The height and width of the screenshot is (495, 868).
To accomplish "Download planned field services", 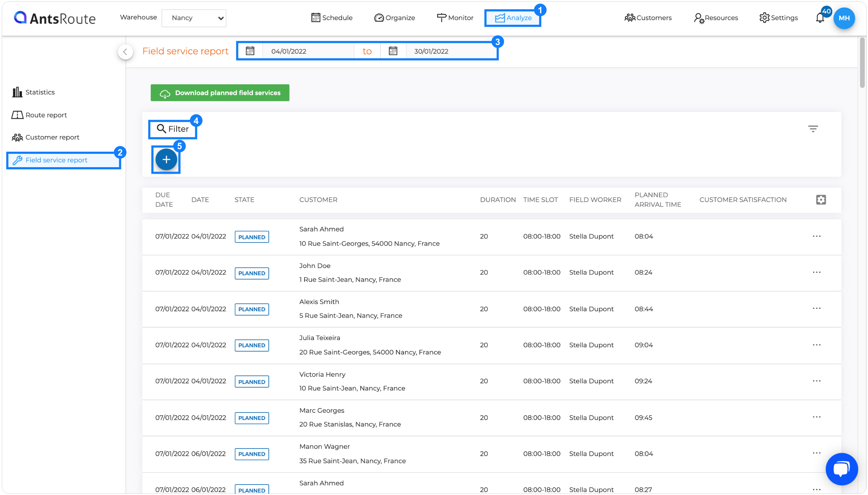I will click(x=220, y=93).
